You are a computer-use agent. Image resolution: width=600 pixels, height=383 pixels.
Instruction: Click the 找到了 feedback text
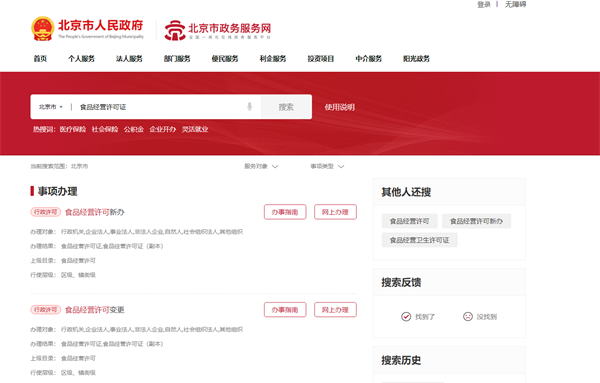425,317
